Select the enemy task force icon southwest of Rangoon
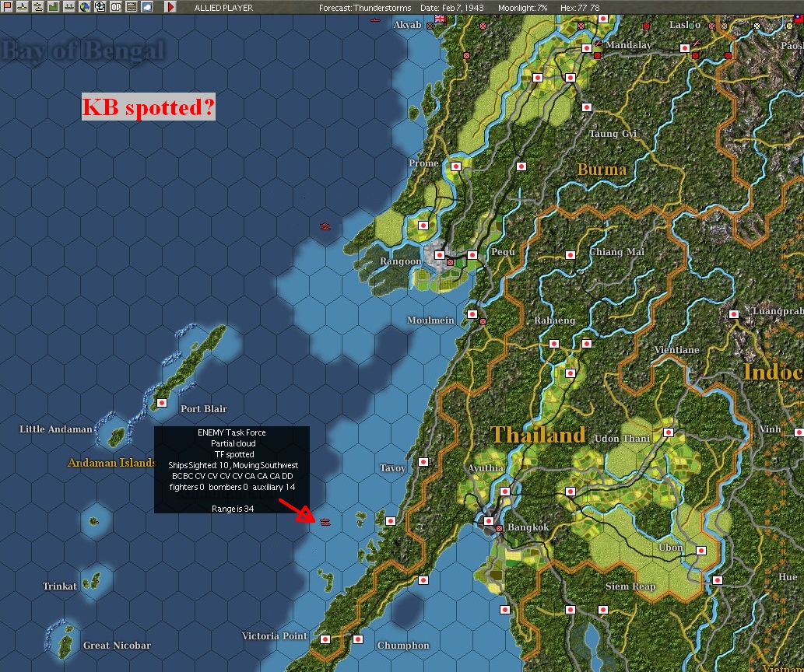804x672 pixels. [x=325, y=226]
